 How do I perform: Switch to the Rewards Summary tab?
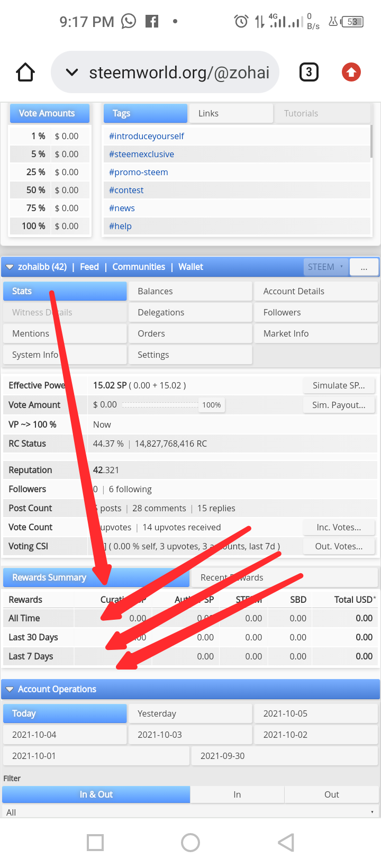click(96, 577)
